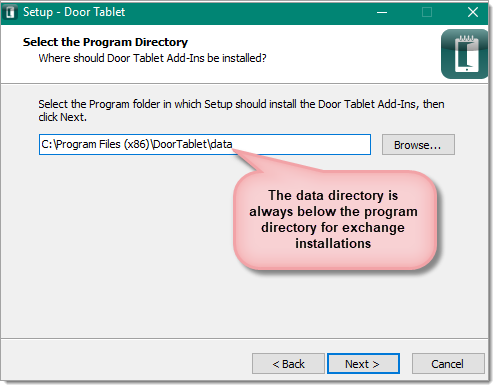The height and width of the screenshot is (389, 497).
Task: Continue the installation with Next >
Action: (363, 364)
